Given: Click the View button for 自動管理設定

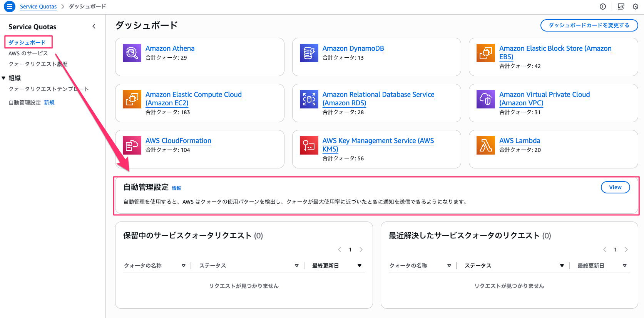Looking at the screenshot, I should pyautogui.click(x=615, y=187).
